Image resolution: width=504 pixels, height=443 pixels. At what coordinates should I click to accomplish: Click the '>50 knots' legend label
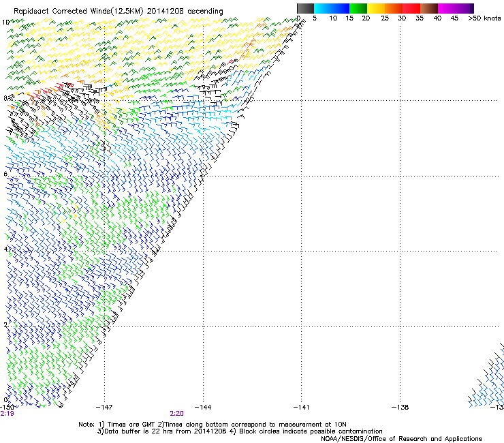(484, 18)
